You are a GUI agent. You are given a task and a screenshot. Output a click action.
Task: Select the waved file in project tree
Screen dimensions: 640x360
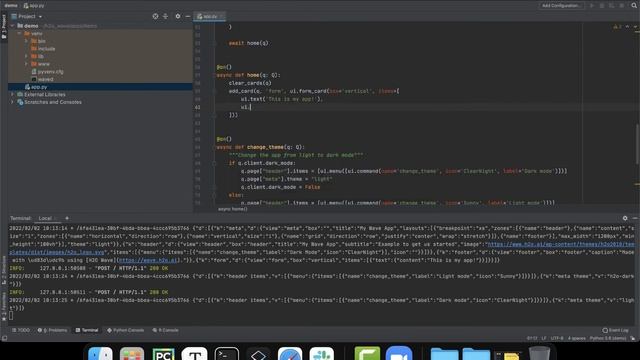[x=42, y=79]
